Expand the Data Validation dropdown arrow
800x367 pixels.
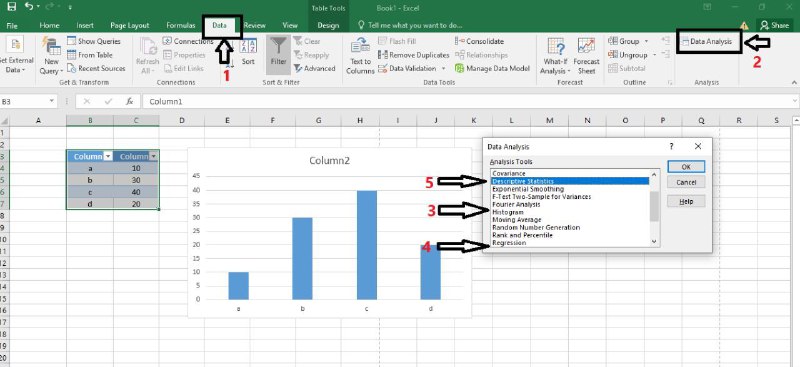(x=443, y=68)
